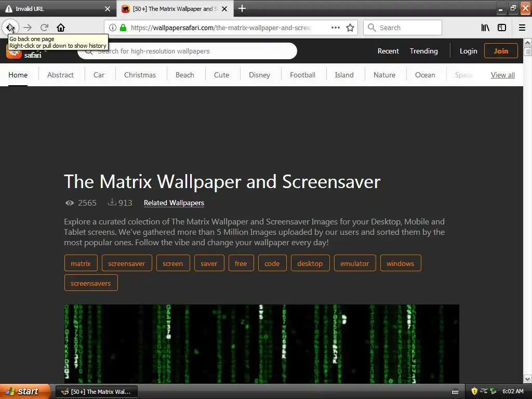This screenshot has width=532, height=399.
Task: Select the free tag
Action: [241, 263]
